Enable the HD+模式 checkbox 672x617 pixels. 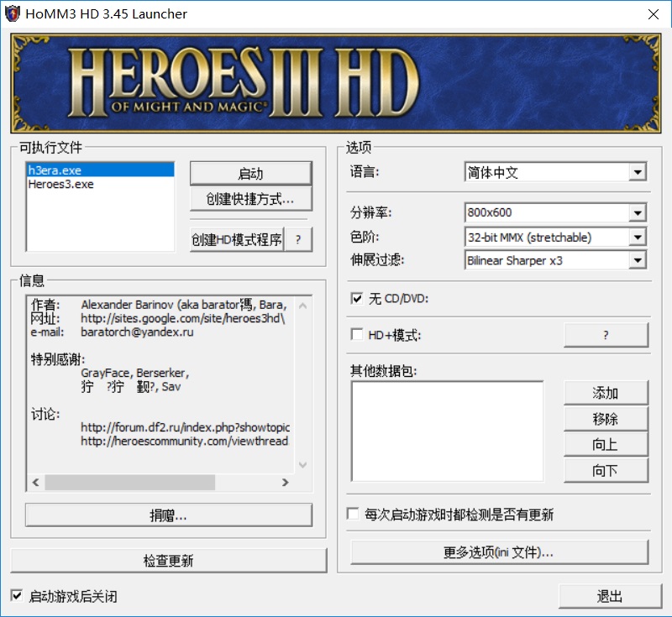point(356,334)
